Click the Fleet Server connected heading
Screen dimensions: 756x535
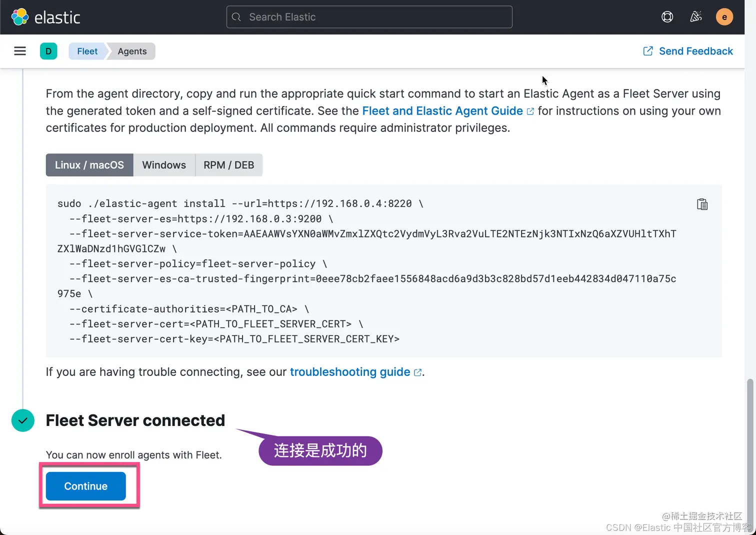pyautogui.click(x=135, y=420)
